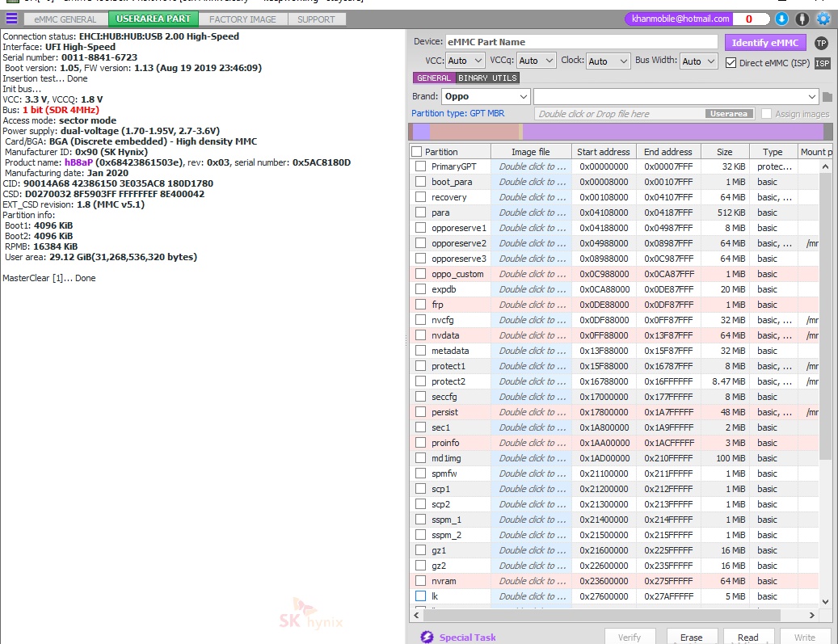Click the eMMC Part Name device field
838x644 pixels.
click(x=582, y=42)
